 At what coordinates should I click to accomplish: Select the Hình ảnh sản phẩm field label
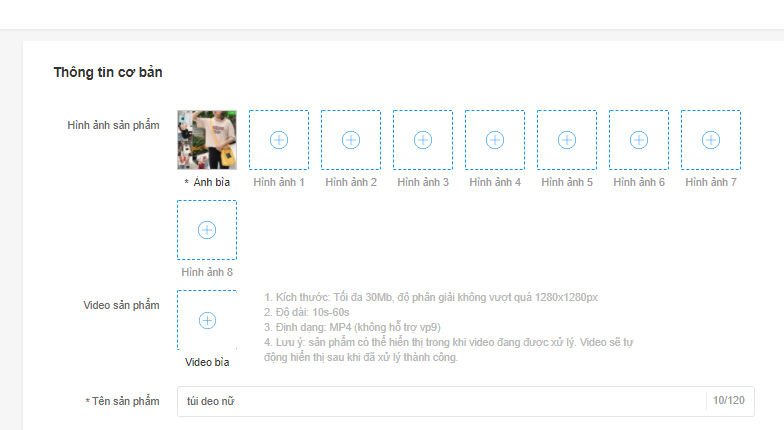113,125
